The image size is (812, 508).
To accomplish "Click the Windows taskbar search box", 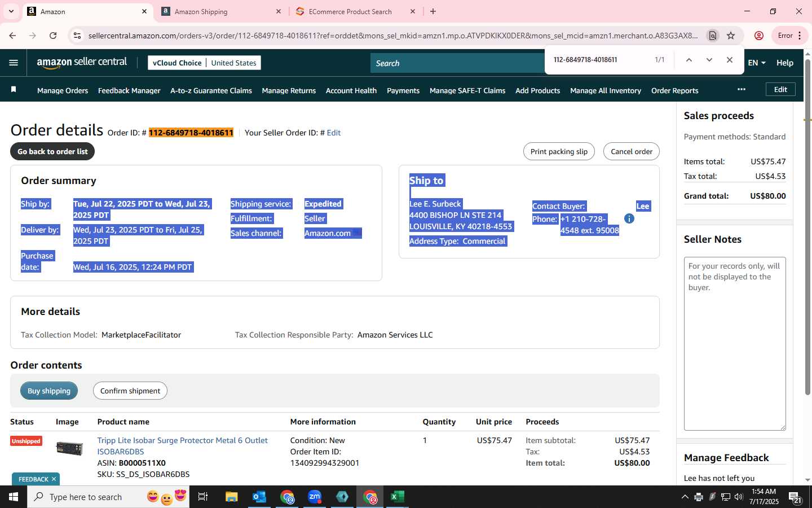I will tap(108, 497).
